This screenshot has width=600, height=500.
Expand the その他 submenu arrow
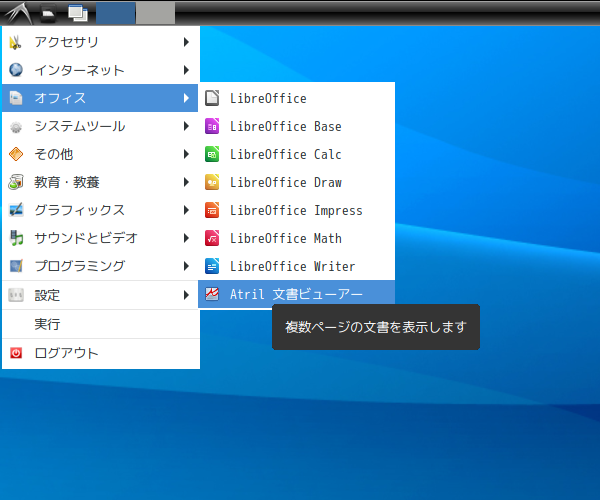coord(186,154)
